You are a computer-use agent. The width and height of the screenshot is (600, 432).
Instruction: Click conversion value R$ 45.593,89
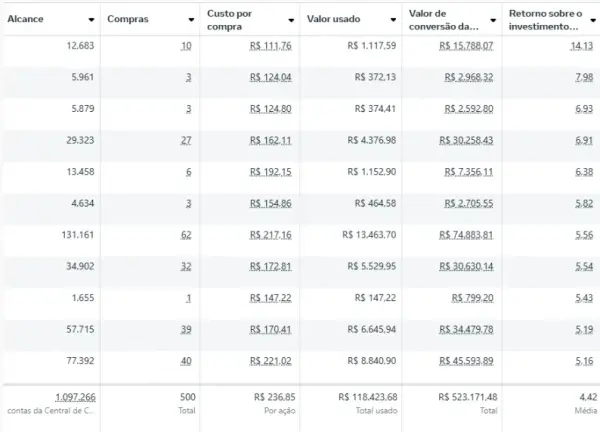pos(466,361)
